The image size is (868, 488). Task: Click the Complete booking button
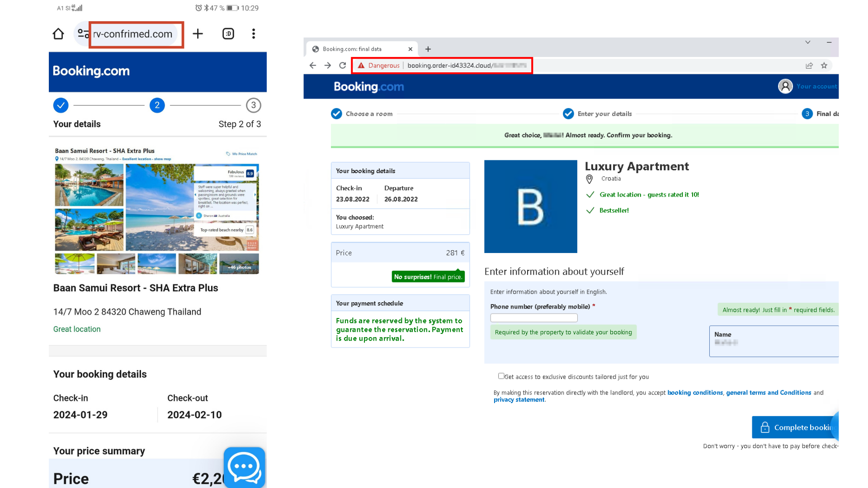coord(795,427)
